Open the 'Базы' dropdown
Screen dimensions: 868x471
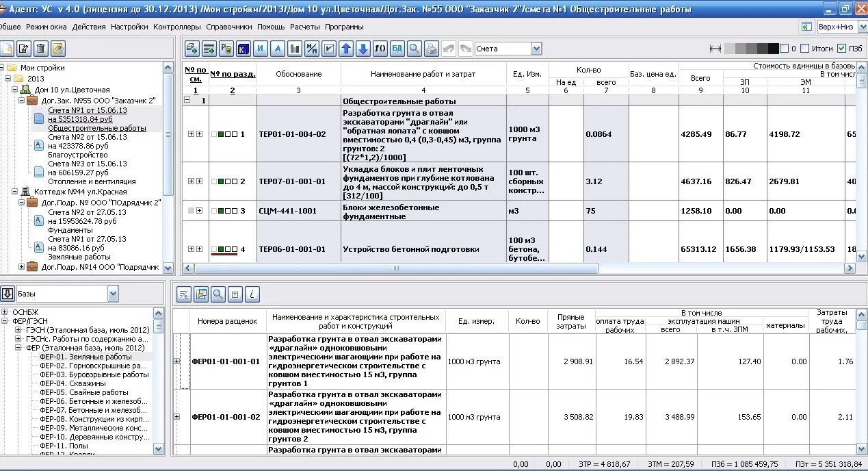tap(113, 294)
